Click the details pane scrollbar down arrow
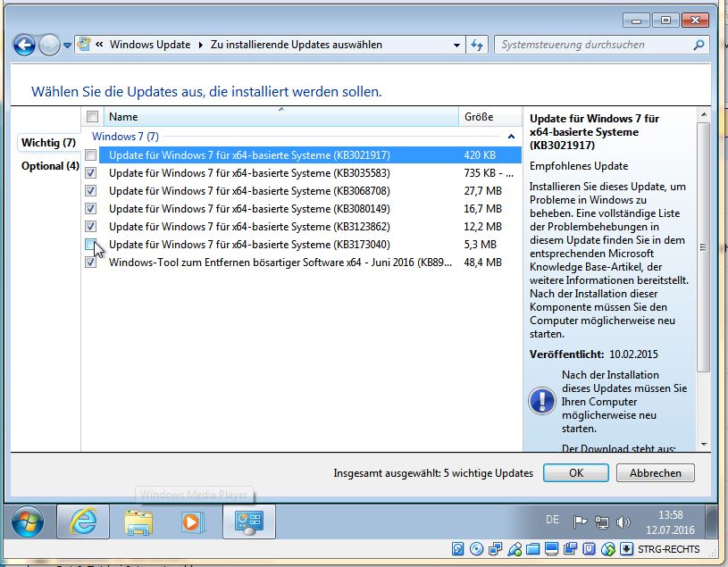This screenshot has height=567, width=728. pos(703,445)
